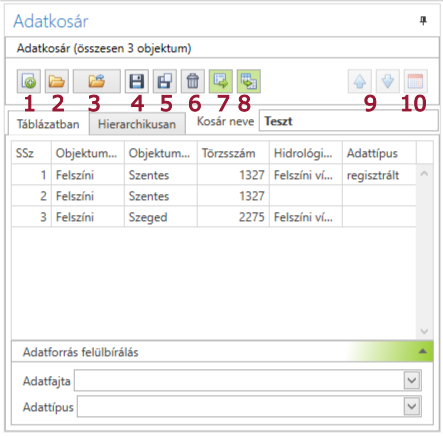Save the basket with the floppy disk icon
Image resolution: width=443 pixels, height=436 pixels.
(137, 81)
